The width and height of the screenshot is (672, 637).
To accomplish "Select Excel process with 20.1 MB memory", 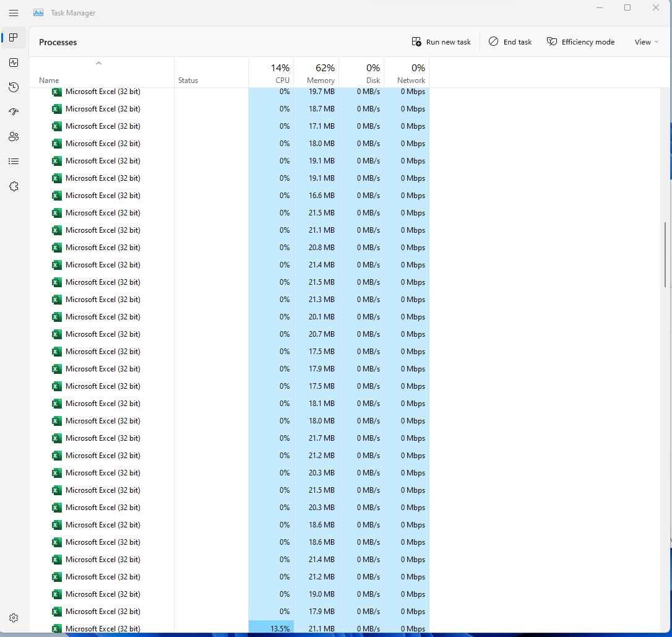I will 230,317.
